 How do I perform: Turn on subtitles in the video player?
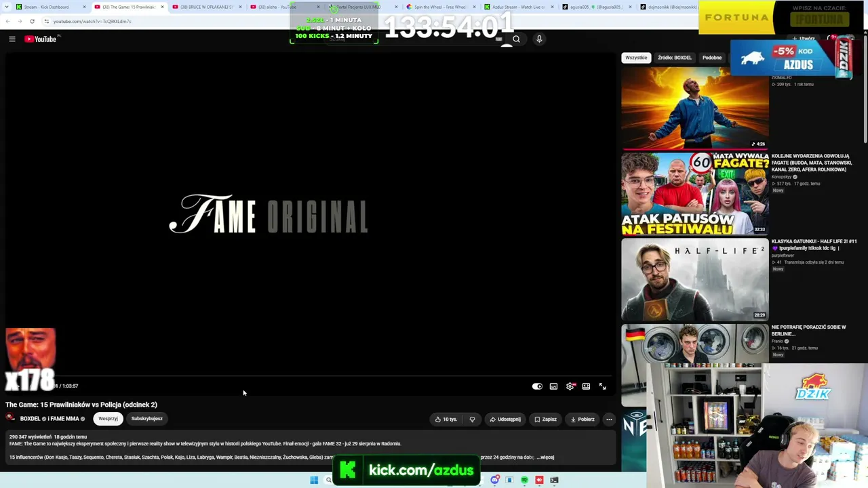(553, 386)
